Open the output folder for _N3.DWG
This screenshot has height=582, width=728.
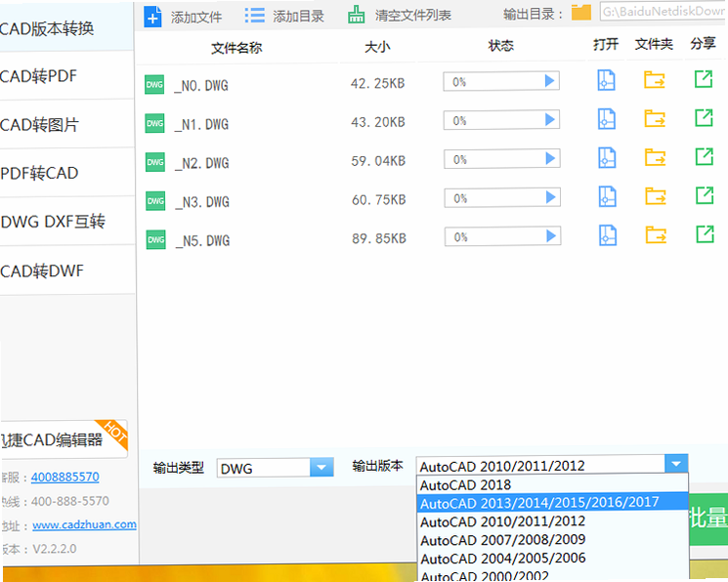pyautogui.click(x=656, y=196)
